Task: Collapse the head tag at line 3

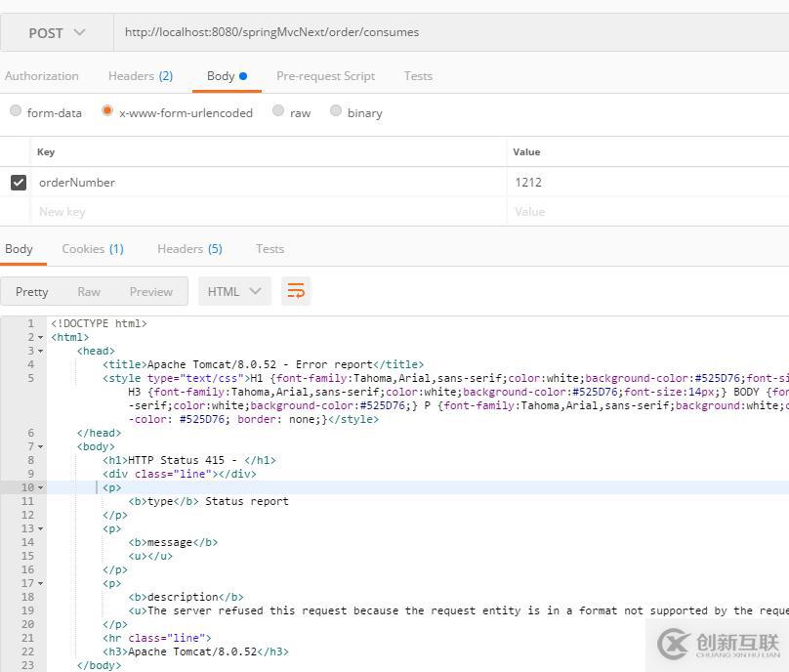Action: [x=41, y=352]
